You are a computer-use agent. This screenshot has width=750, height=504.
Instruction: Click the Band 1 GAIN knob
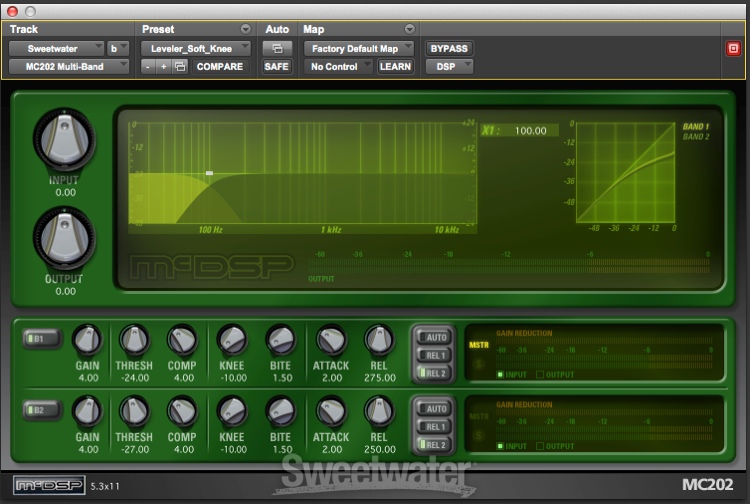click(88, 340)
